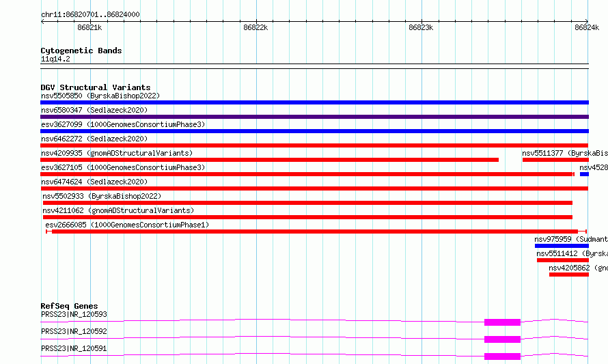Select the nsv4211062 red variant bar

pos(307,217)
